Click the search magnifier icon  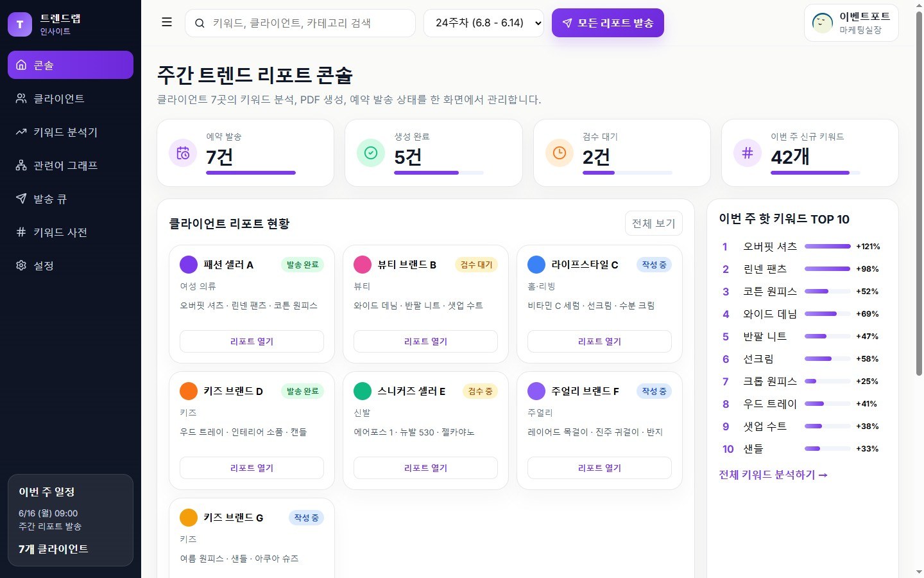point(200,23)
